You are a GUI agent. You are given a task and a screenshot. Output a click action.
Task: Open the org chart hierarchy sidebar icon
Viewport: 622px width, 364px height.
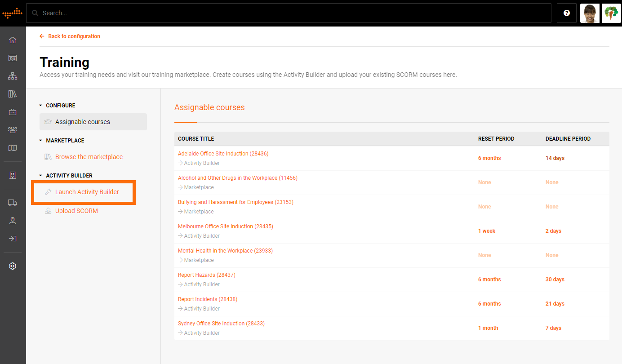(x=13, y=76)
